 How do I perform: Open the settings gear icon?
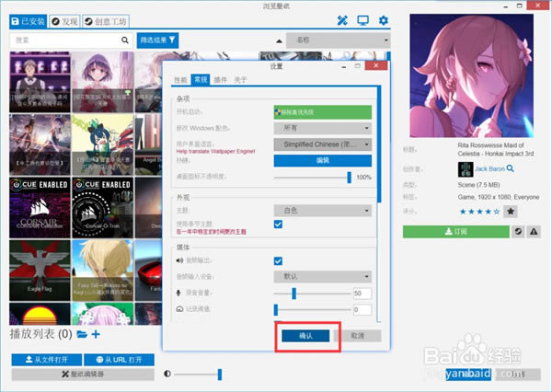(x=383, y=20)
